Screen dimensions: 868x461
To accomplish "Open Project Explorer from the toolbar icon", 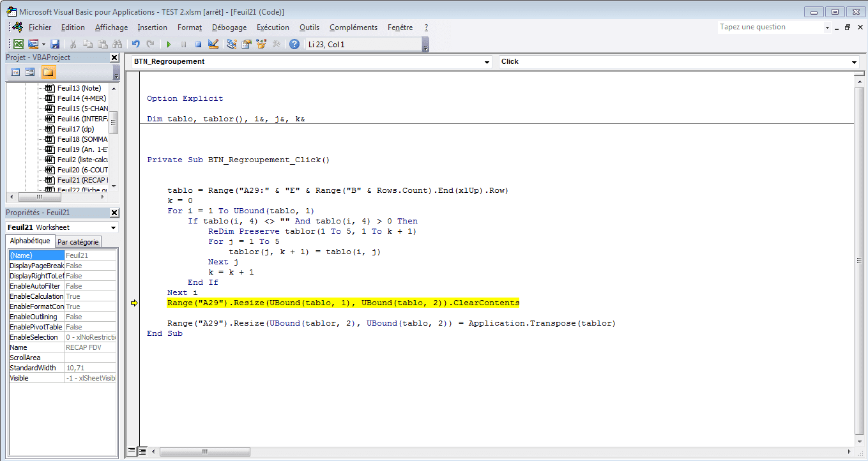I will (x=231, y=44).
